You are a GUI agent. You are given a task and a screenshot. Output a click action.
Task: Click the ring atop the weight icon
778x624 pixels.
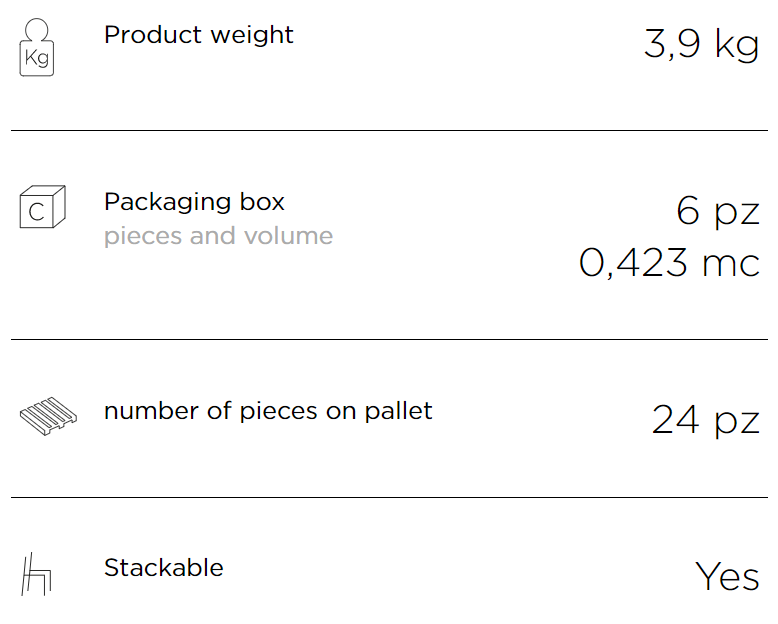tap(37, 30)
